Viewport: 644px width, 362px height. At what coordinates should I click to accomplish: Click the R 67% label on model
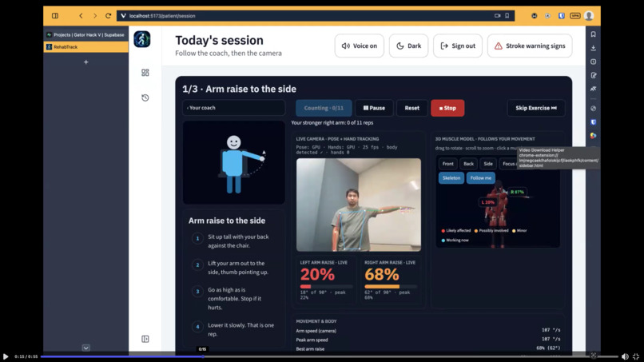coord(517,192)
